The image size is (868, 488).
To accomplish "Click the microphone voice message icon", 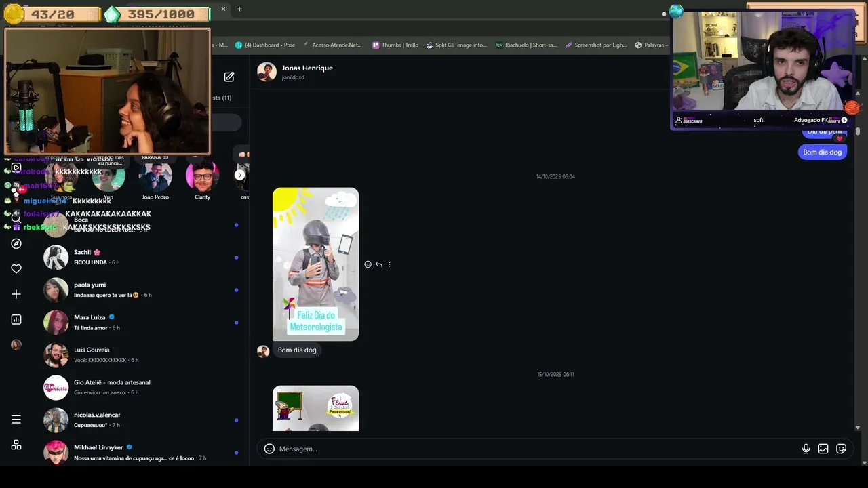I will [x=806, y=449].
